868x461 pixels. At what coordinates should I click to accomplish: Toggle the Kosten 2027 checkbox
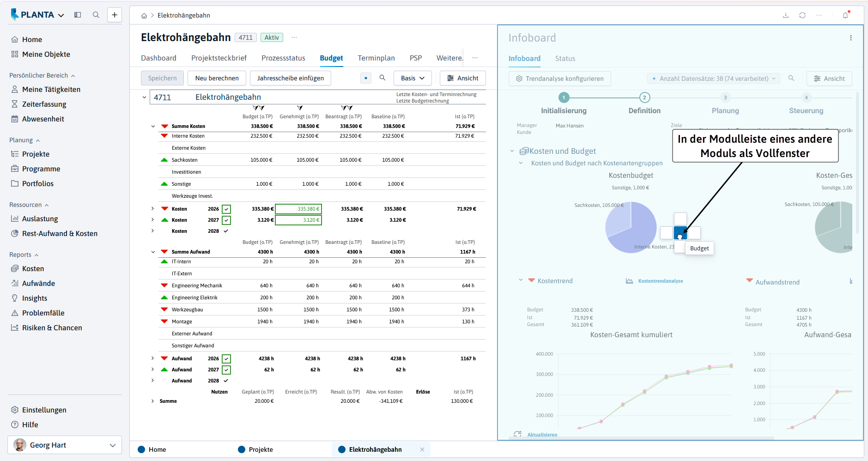[x=226, y=220]
